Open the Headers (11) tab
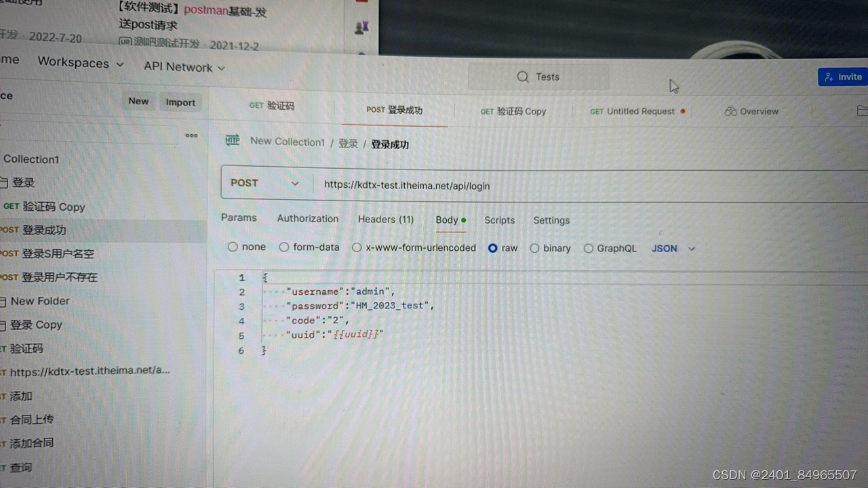 click(x=386, y=219)
